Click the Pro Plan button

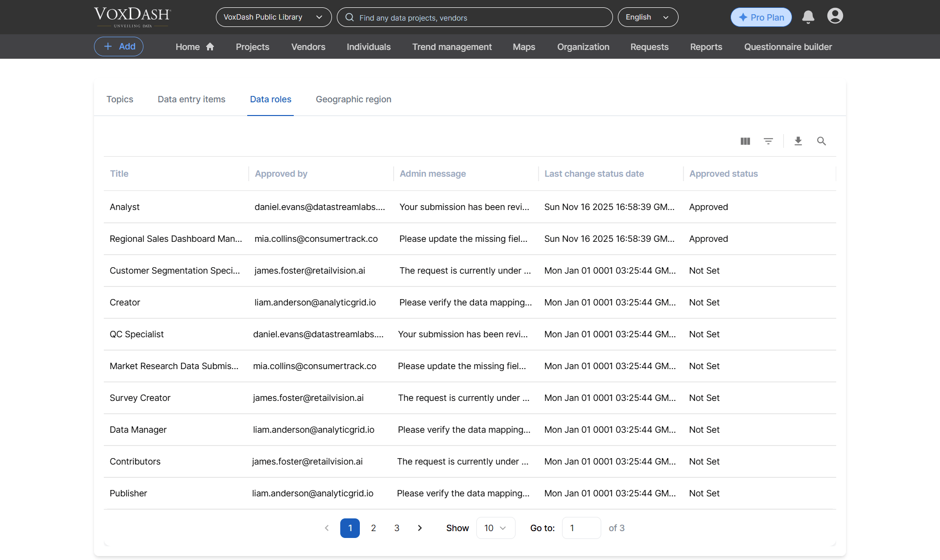[x=761, y=17]
